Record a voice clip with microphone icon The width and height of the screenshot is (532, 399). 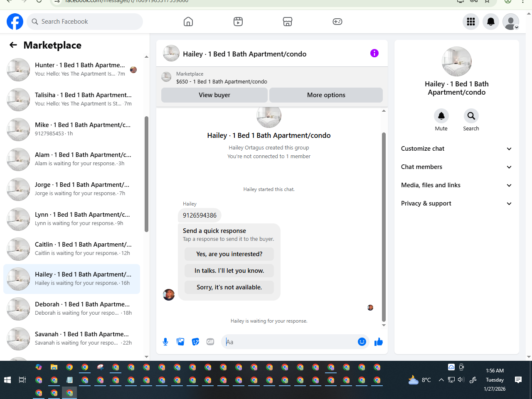click(x=165, y=342)
